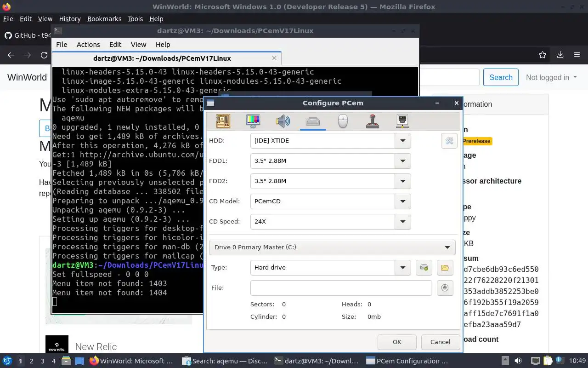Open the network tab with ethernet icon

[402, 121]
